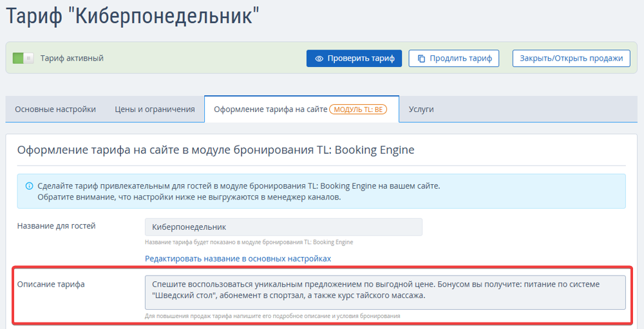Focus the "Описание тарифа" text area
Image resolution: width=644 pixels, height=329 pixels.
(385, 292)
